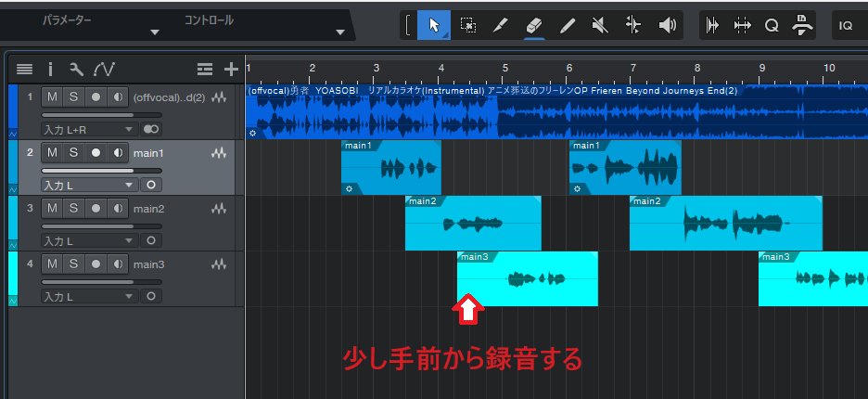
Task: Click waveform icon on offvocal track
Action: (219, 97)
